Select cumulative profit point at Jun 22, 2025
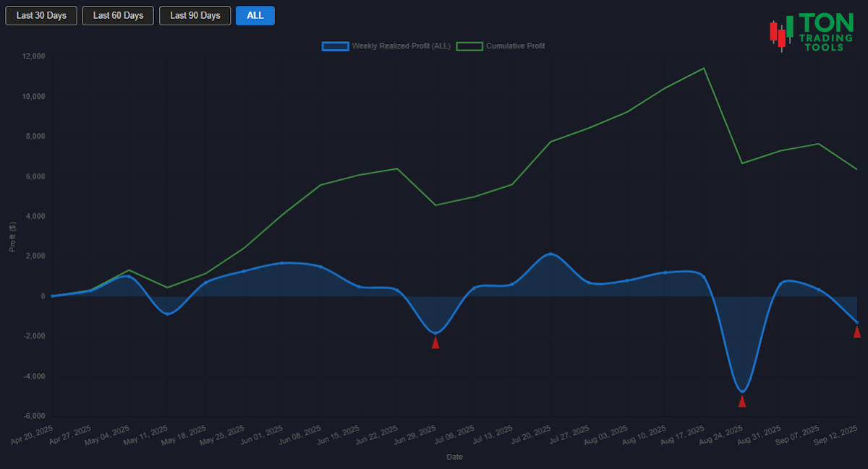 click(397, 168)
